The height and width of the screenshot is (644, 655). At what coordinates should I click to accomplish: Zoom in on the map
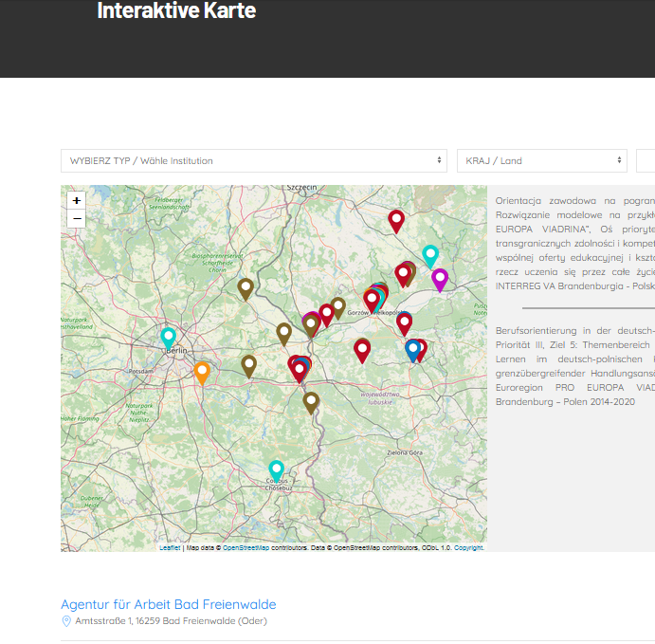77,200
